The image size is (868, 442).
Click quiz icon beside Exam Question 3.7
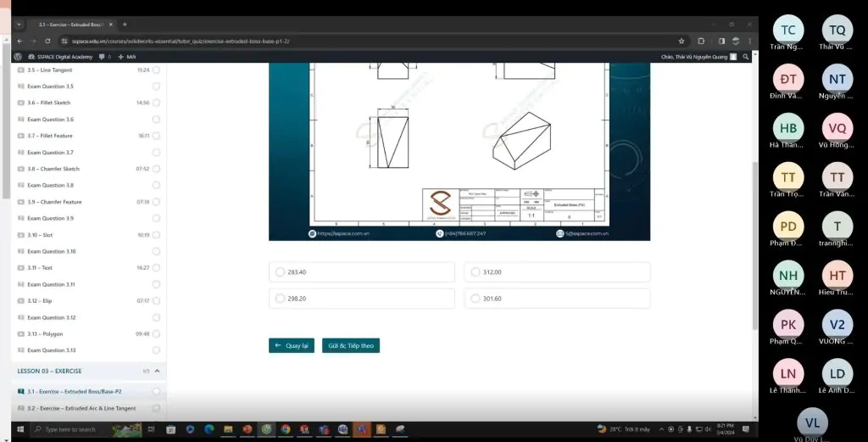21,153
